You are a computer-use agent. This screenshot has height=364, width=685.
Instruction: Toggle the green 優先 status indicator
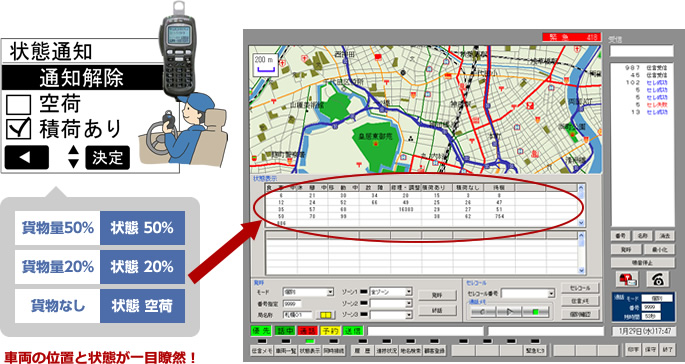coord(261,331)
